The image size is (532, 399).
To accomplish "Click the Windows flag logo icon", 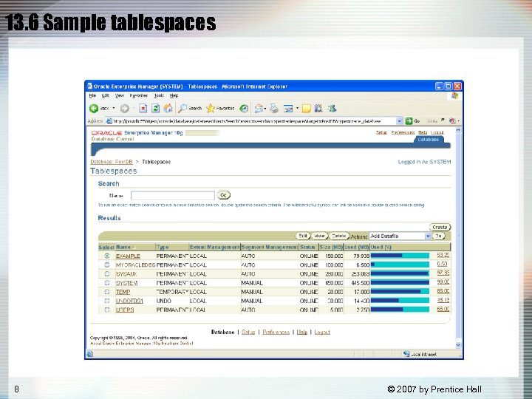I will (x=454, y=95).
